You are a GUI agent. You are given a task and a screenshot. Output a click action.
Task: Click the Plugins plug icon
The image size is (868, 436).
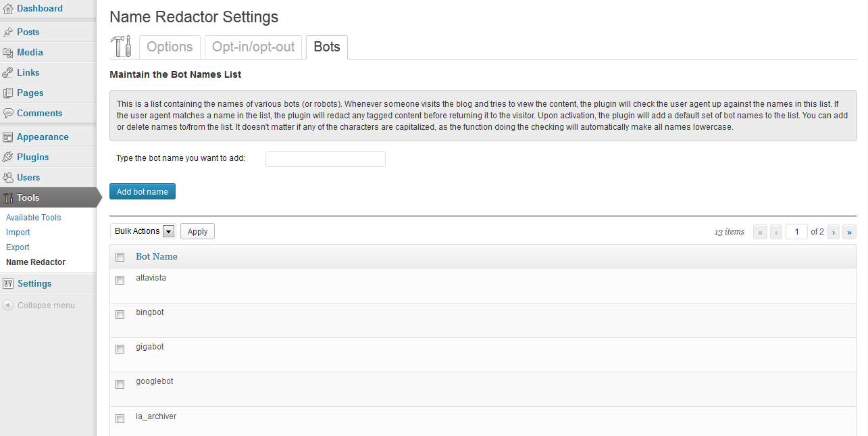(8, 157)
